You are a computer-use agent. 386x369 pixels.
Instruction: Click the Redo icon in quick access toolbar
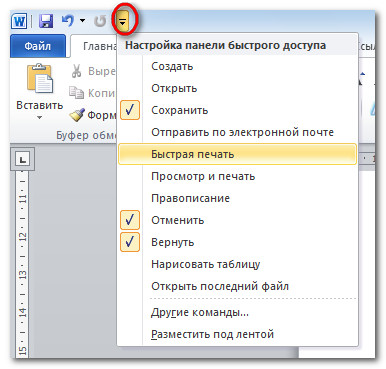point(100,21)
